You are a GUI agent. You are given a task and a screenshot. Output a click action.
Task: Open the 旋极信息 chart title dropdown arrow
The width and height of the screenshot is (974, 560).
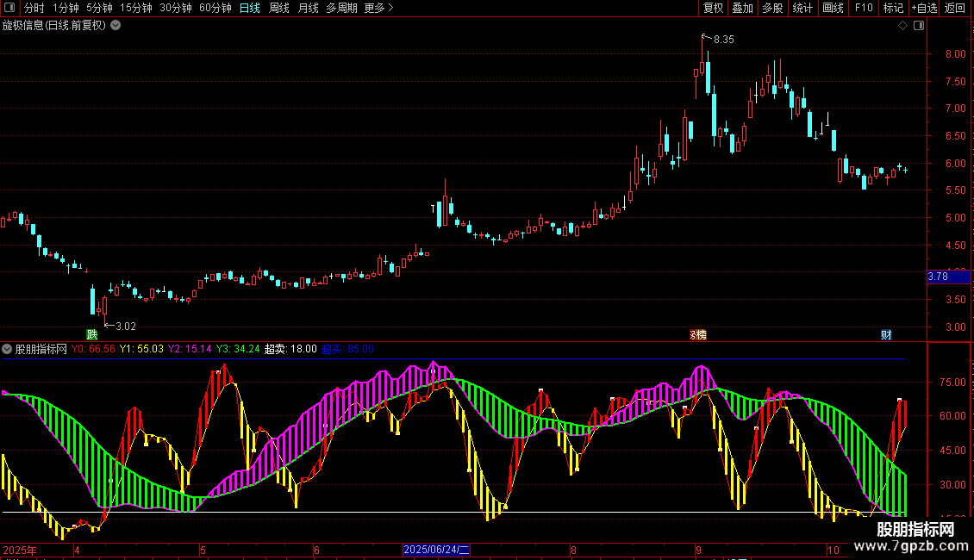pyautogui.click(x=116, y=26)
